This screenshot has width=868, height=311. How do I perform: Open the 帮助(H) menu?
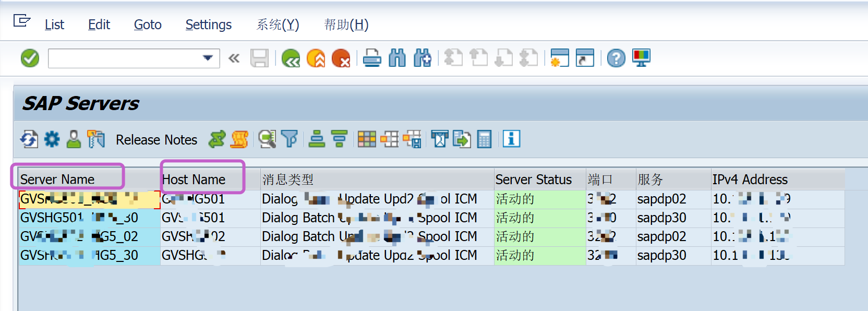click(x=346, y=25)
